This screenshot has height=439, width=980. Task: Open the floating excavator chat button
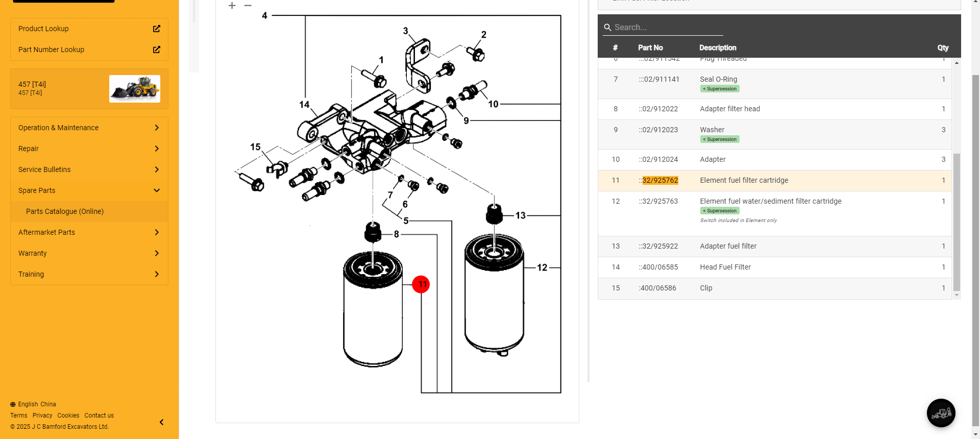point(941,412)
